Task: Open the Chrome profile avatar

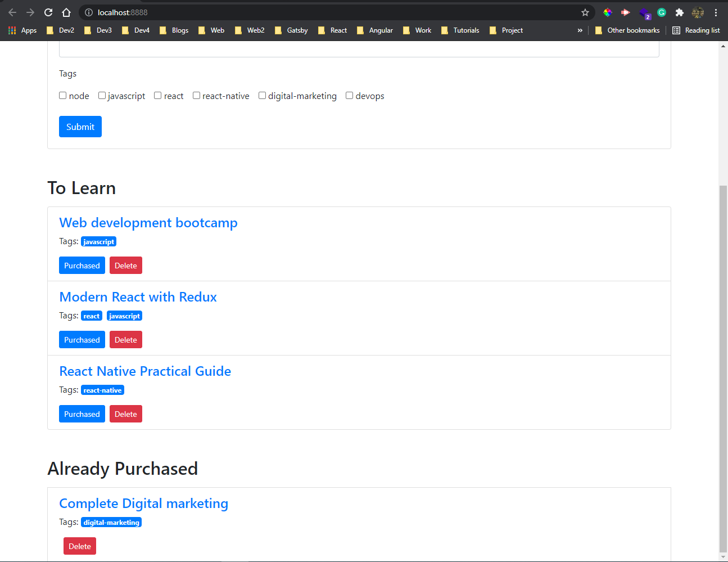Action: (698, 12)
